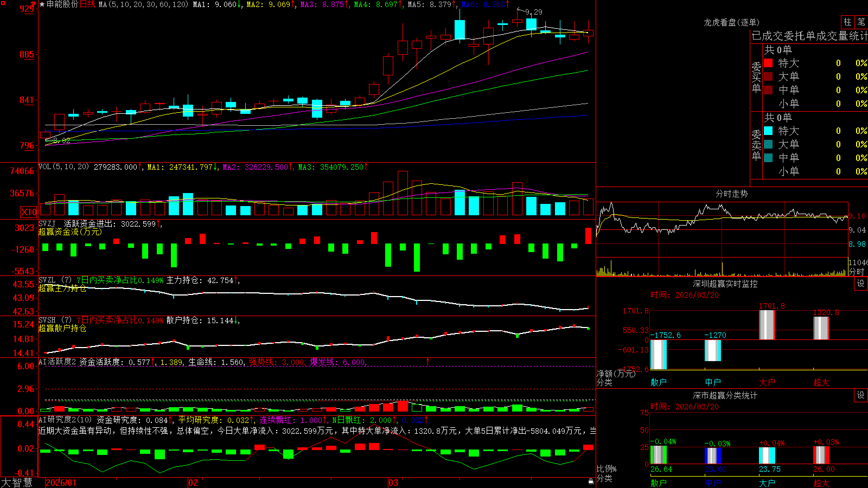Click the 8.02 low price label
The width and height of the screenshot is (868, 488).
point(62,140)
